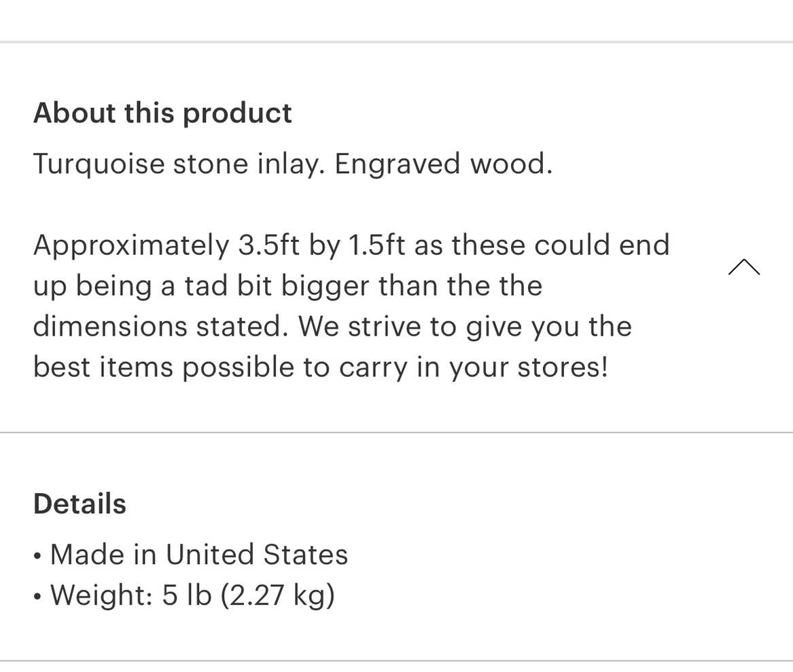Click the divider above "About this product"

396,42
